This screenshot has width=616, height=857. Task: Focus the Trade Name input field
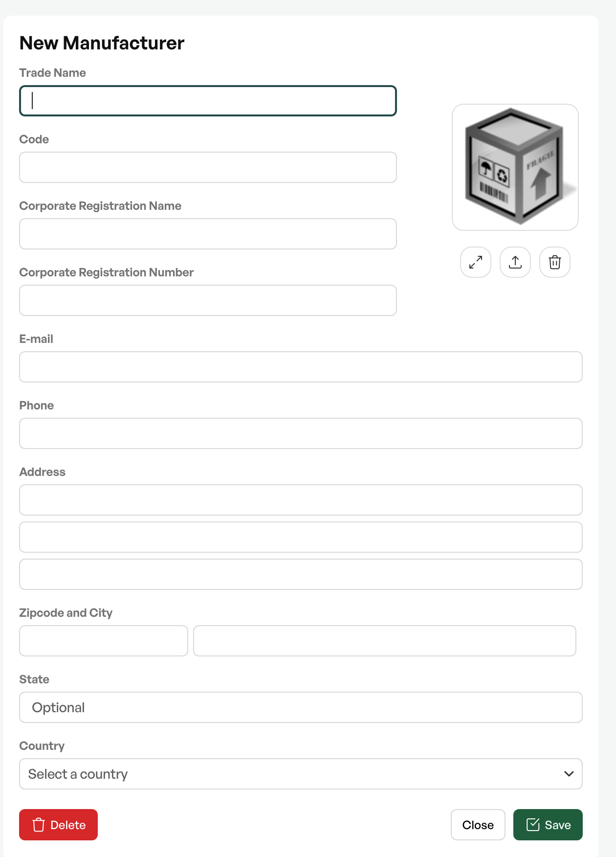coord(208,101)
